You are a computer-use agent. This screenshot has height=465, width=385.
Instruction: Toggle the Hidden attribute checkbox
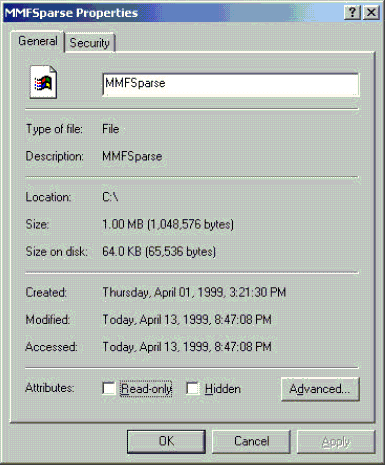click(x=193, y=388)
